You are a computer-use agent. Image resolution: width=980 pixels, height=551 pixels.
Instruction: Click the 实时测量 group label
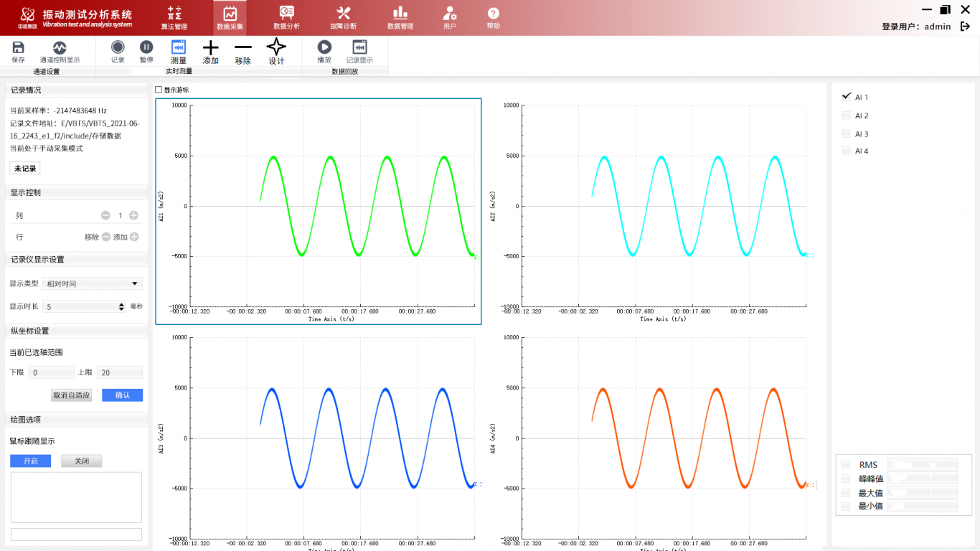pyautogui.click(x=179, y=72)
